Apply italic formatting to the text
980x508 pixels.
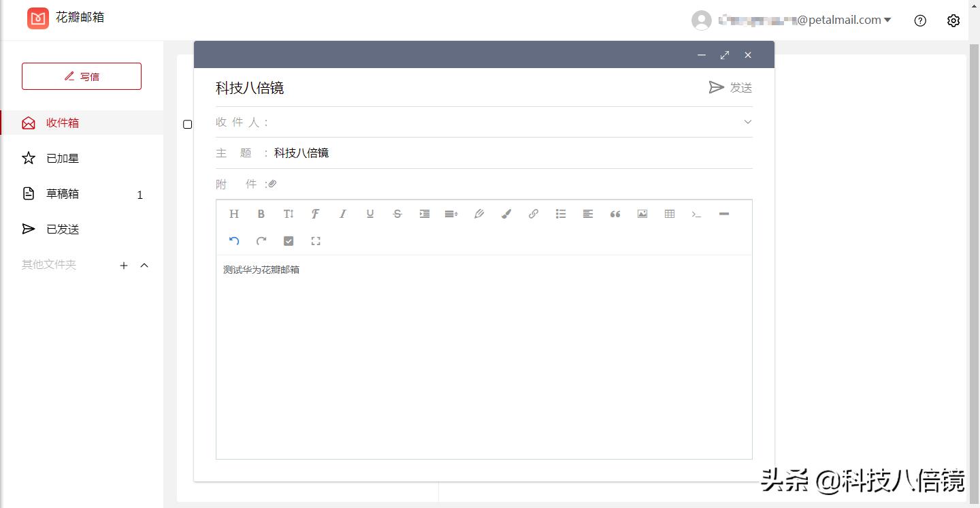(x=343, y=214)
